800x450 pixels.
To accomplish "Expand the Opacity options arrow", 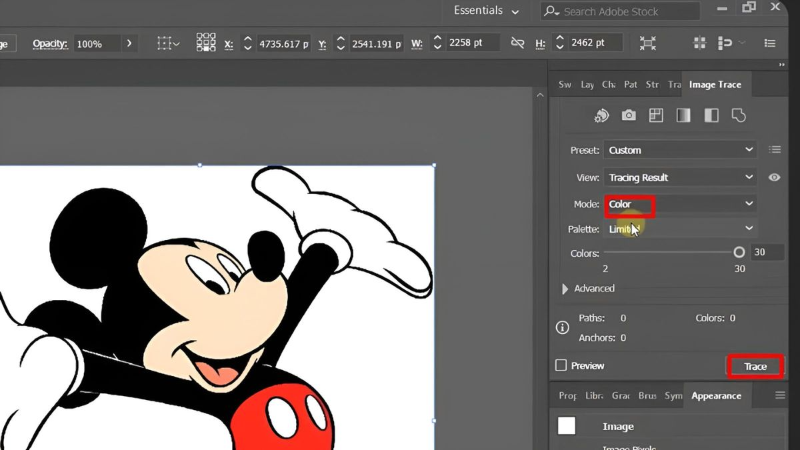I will 129,43.
